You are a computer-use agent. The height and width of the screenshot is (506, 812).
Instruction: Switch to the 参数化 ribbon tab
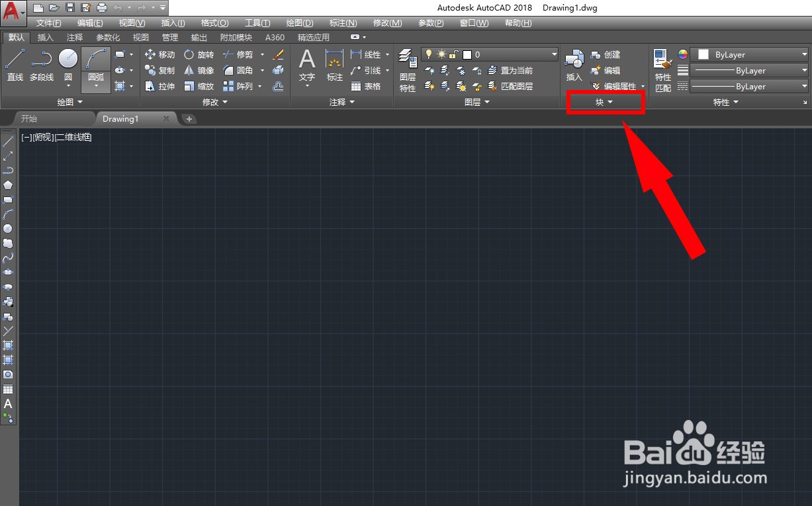pos(108,38)
